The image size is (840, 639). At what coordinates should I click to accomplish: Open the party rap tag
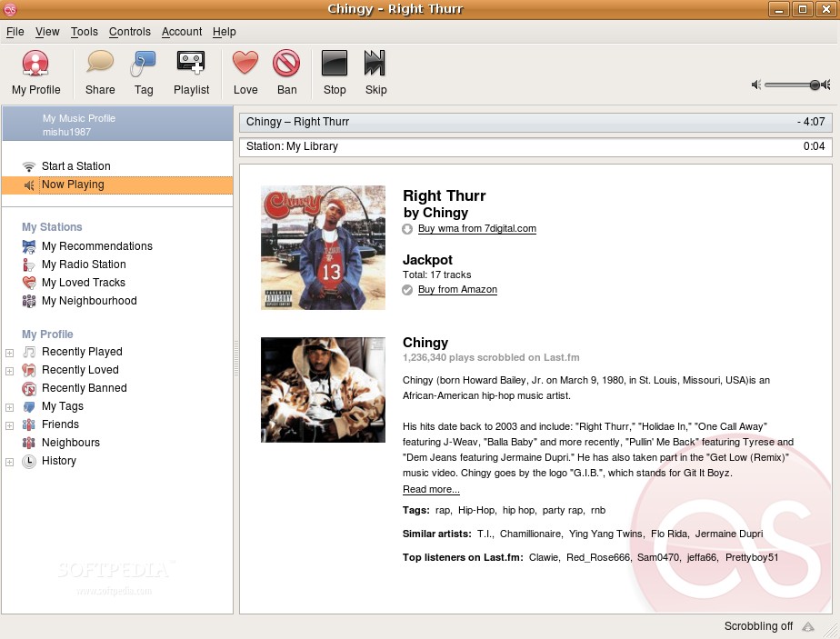point(563,510)
